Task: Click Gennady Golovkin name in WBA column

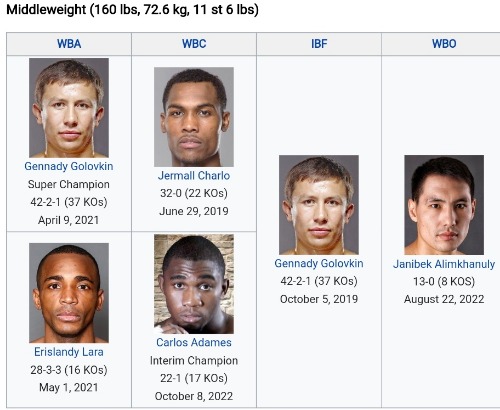Action: tap(69, 166)
